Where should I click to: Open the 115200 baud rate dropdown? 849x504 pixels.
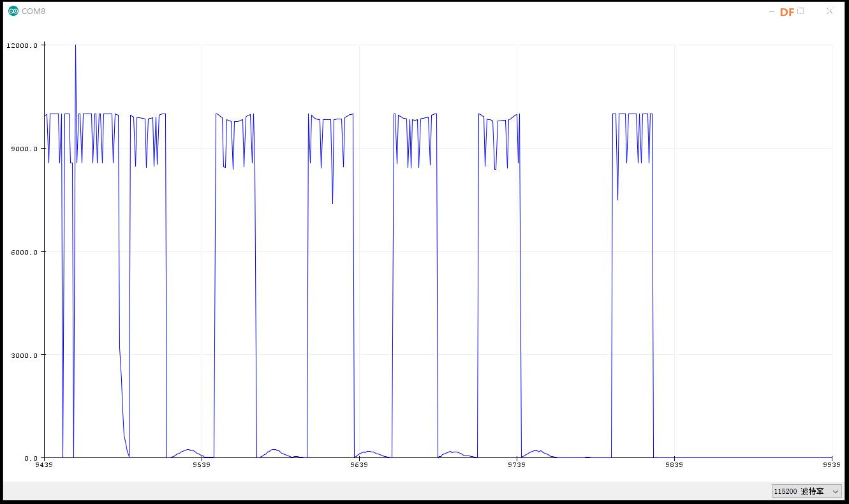(x=806, y=491)
